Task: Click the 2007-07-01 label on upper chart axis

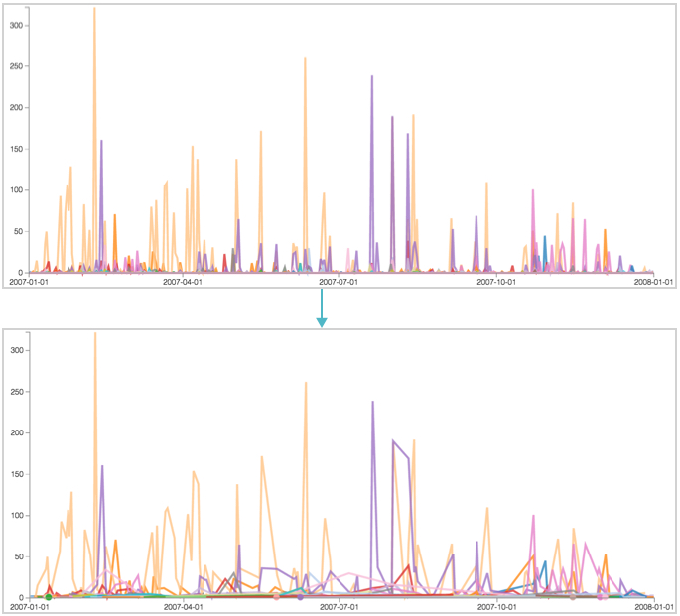Action: tap(340, 282)
